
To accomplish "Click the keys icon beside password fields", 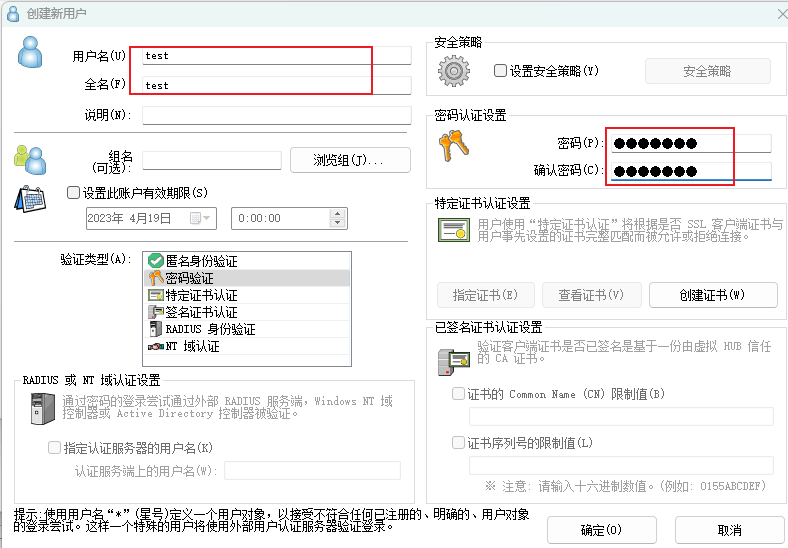I will tap(453, 148).
